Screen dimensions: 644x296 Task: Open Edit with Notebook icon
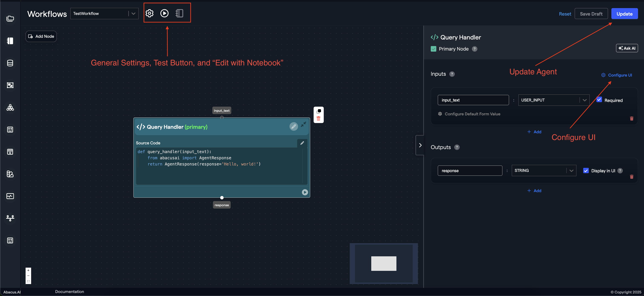click(x=179, y=13)
